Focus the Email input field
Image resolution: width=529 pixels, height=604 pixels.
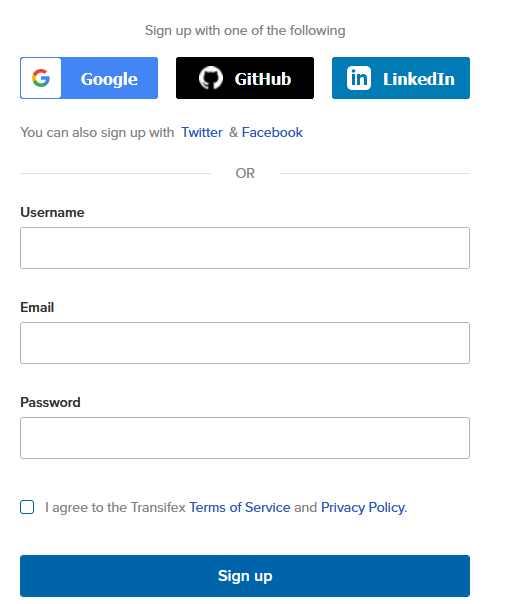coord(245,343)
